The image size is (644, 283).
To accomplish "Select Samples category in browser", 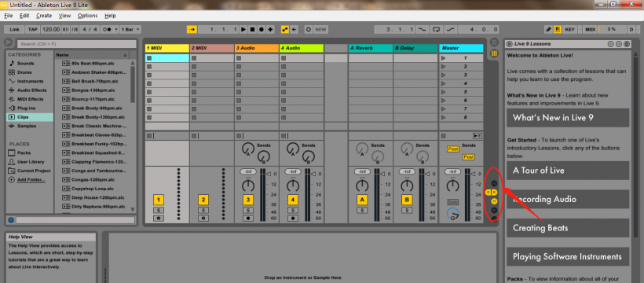I will [26, 126].
